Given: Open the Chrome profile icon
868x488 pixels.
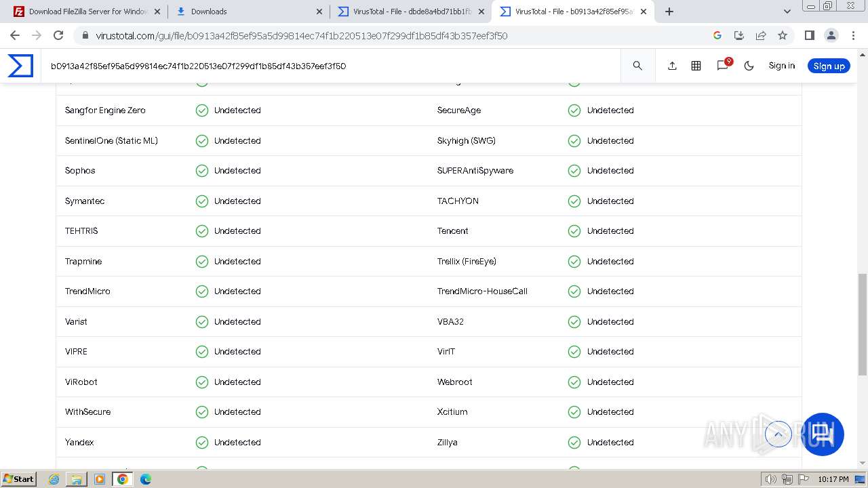Looking at the screenshot, I should 831,35.
